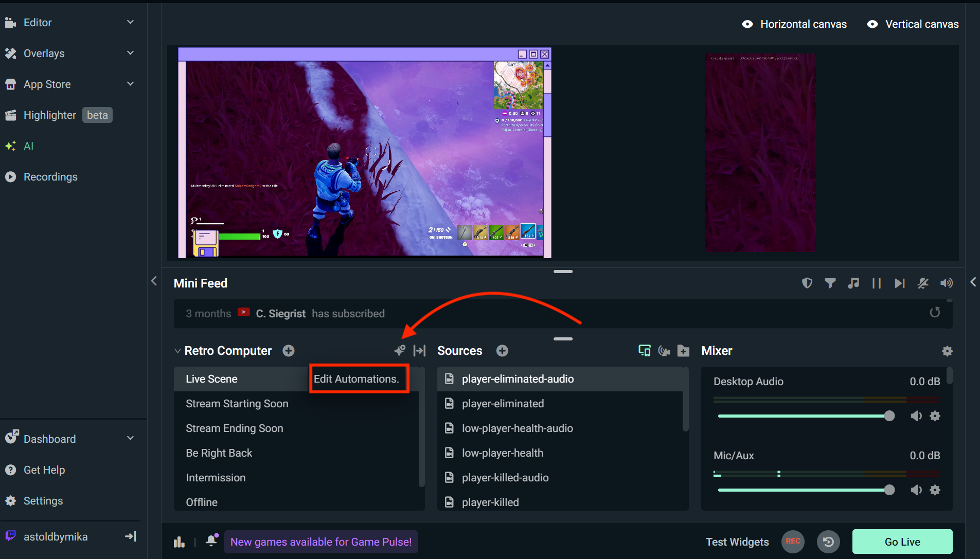This screenshot has width=980, height=559.
Task: Click the Mini Feed music note icon
Action: click(x=853, y=283)
